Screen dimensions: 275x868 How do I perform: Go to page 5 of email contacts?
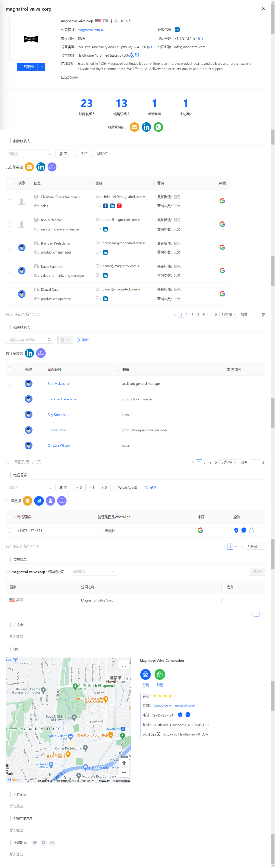coord(204,315)
